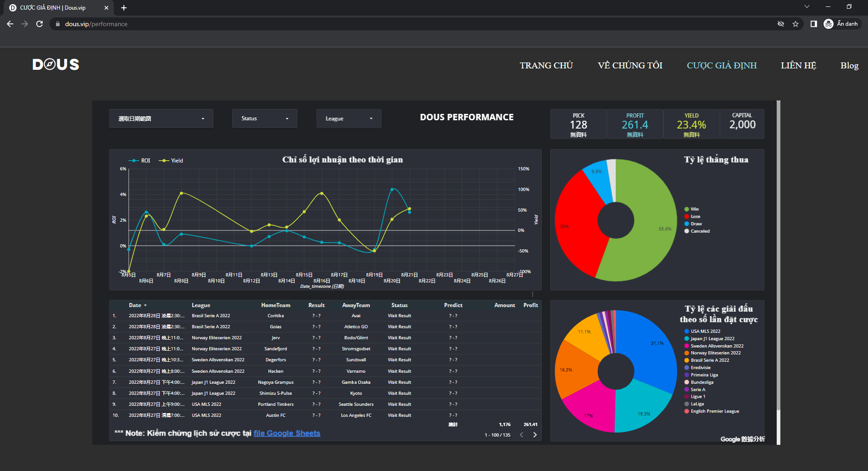
Task: Click the USA MLS 2022 blue swatch
Action: coord(687,331)
